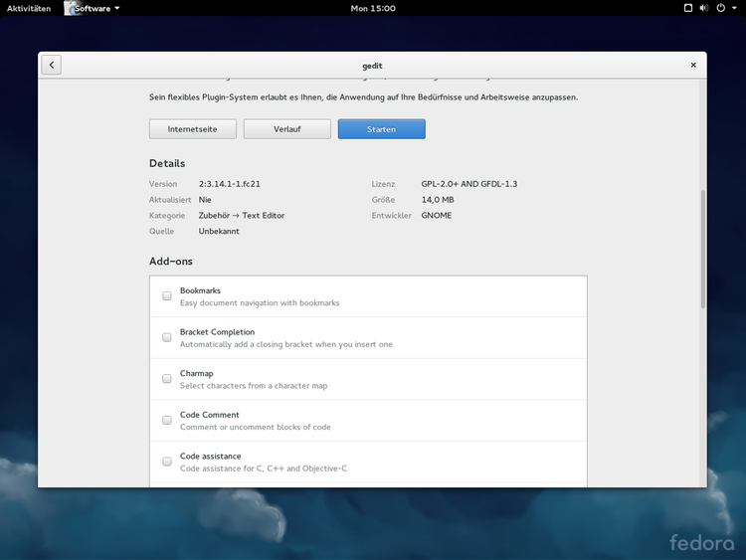Click the window indicator icon in top bar
Screen dimensions: 746x560
[x=687, y=8]
